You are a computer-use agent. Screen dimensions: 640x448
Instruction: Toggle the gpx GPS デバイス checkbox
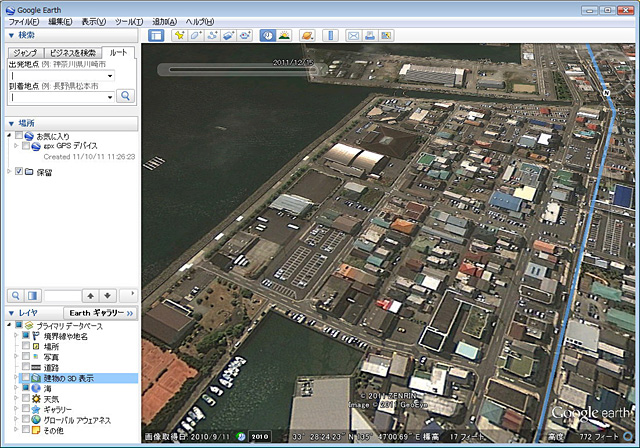[26, 146]
